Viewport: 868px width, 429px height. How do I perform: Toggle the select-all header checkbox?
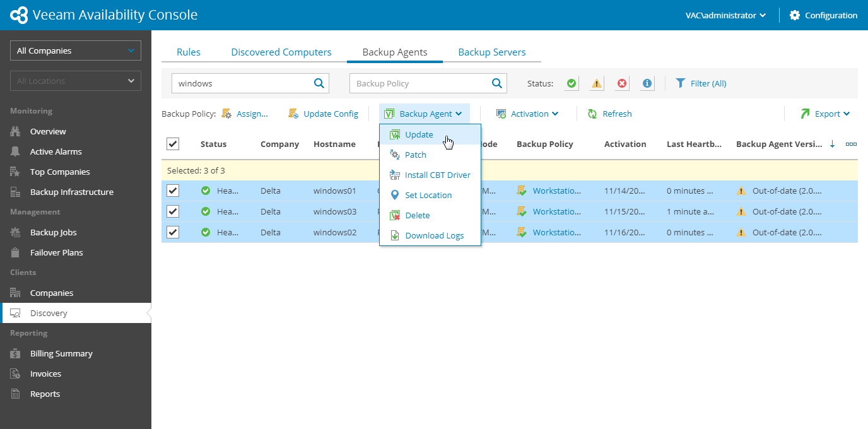(173, 144)
